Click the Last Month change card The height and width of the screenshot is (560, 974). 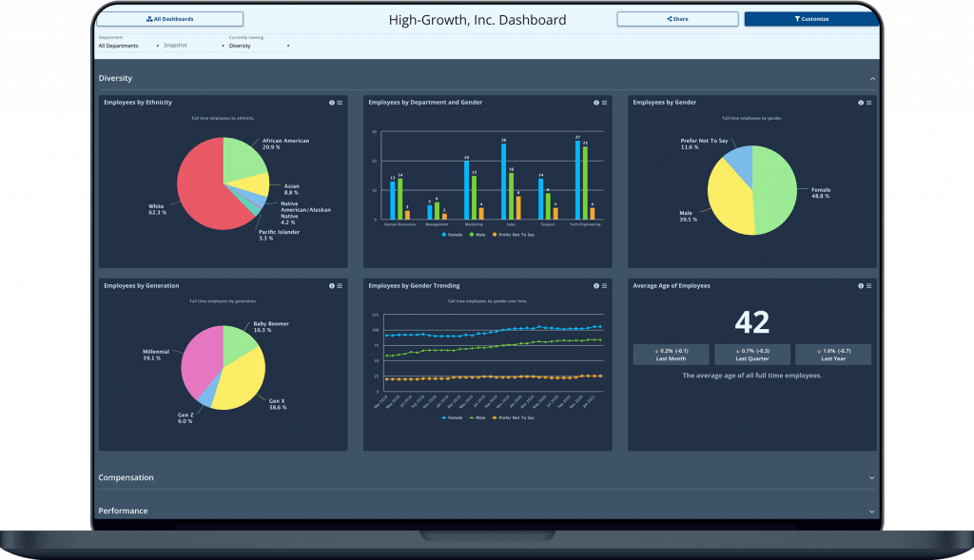[x=671, y=355]
